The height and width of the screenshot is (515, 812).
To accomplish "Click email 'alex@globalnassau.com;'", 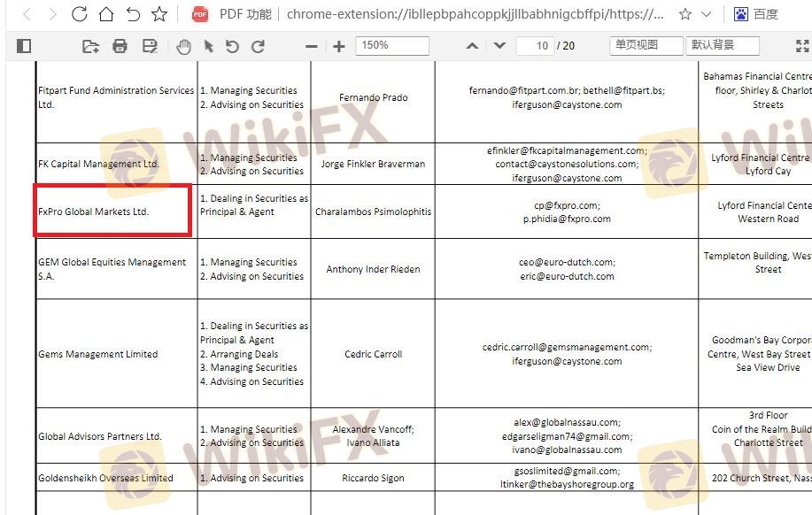I will pyautogui.click(x=567, y=422).
